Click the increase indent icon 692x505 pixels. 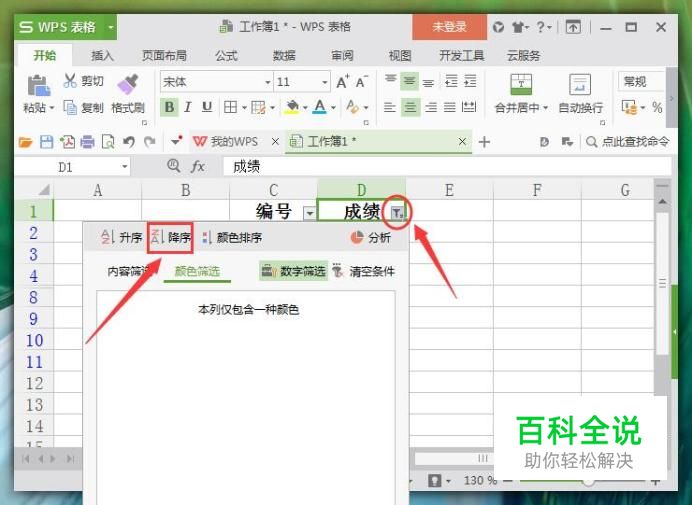[x=470, y=82]
